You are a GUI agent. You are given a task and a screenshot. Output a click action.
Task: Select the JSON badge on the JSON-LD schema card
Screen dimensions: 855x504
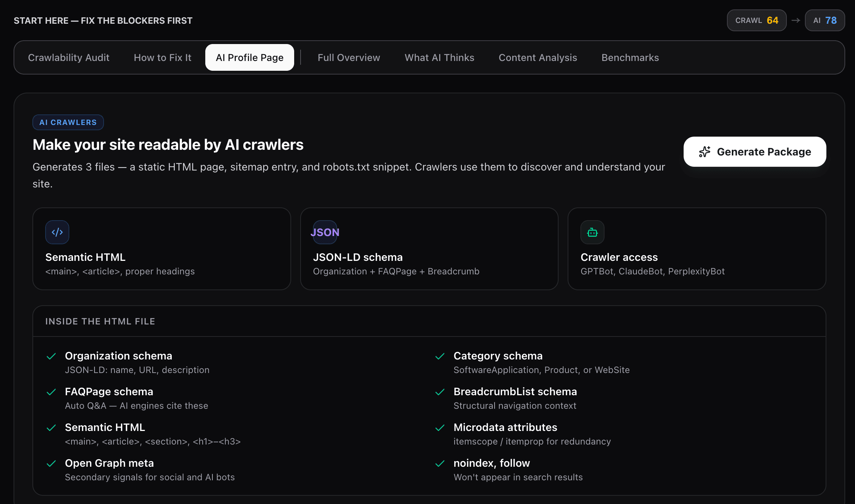(325, 232)
